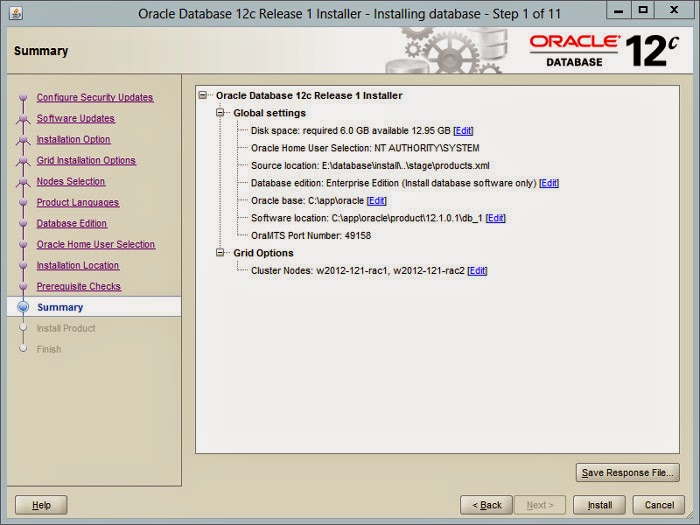The image size is (700, 525).
Task: Click the Prerequisite Checks step bullet
Action: click(23, 286)
